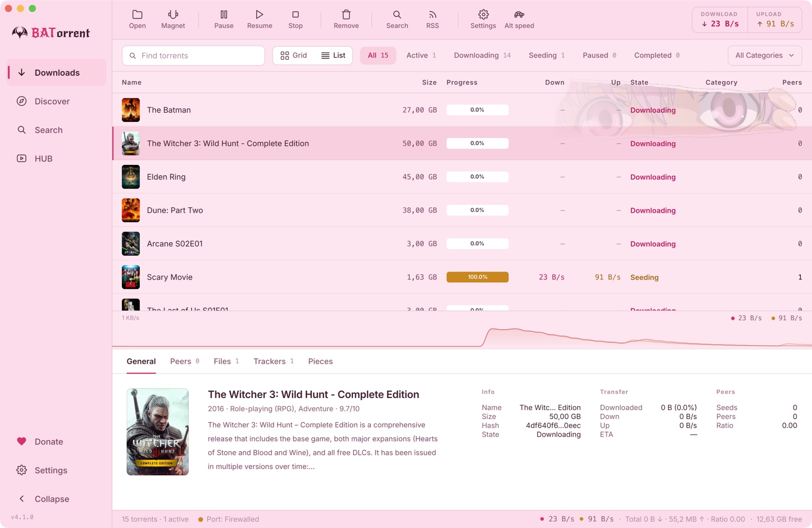Image resolution: width=812 pixels, height=528 pixels.
Task: Click the Arcane S02E01 thumbnail
Action: tap(130, 244)
